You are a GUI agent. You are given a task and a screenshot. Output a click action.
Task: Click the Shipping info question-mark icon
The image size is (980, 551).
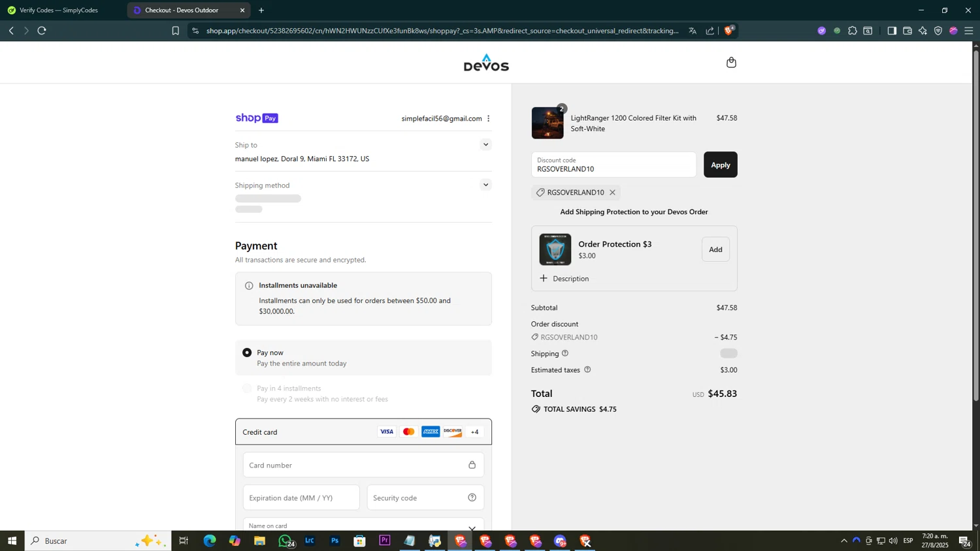[565, 353]
